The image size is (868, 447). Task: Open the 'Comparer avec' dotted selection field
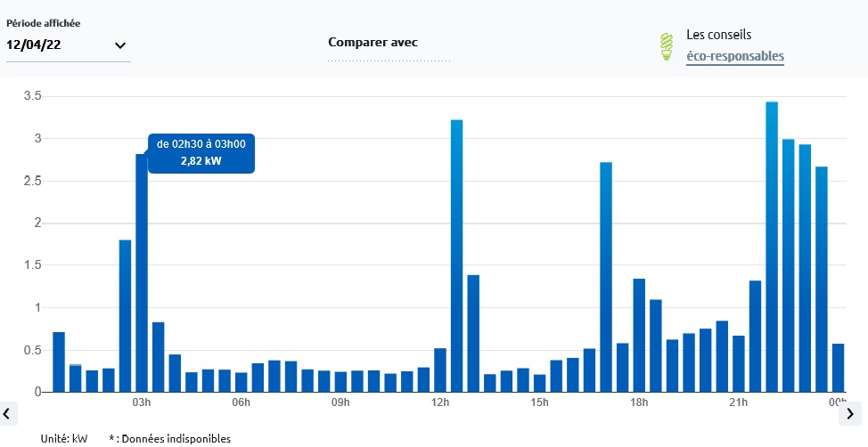(x=389, y=61)
